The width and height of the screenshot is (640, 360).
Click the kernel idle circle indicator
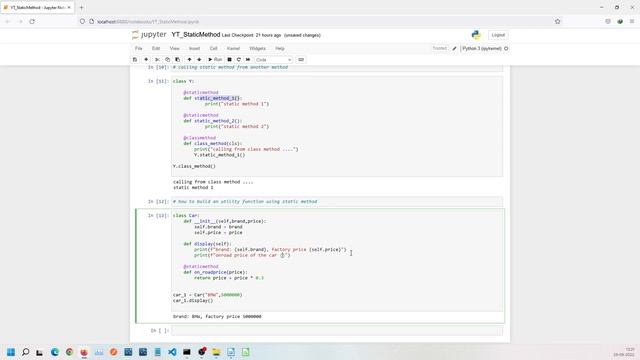pos(506,49)
